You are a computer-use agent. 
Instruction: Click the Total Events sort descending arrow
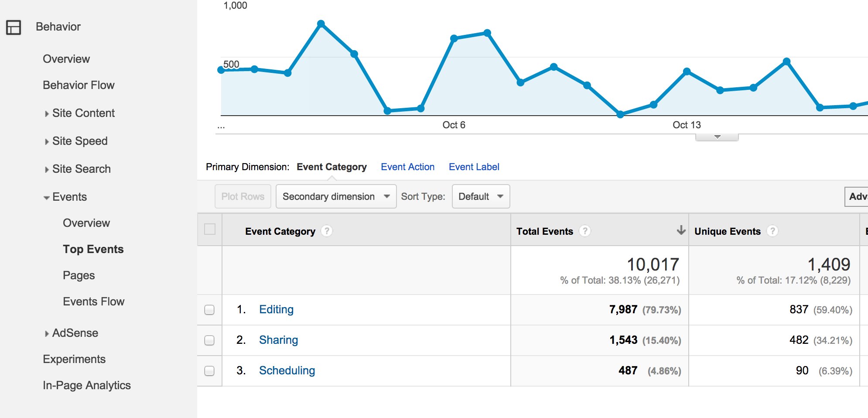(680, 230)
